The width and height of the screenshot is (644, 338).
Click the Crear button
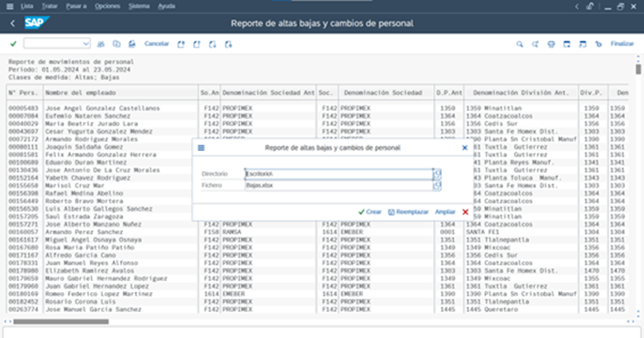(370, 212)
